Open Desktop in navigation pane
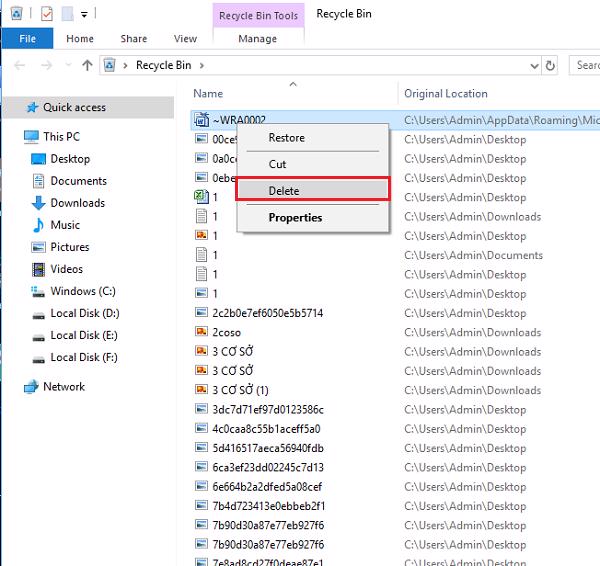This screenshot has width=600, height=566. click(x=70, y=159)
